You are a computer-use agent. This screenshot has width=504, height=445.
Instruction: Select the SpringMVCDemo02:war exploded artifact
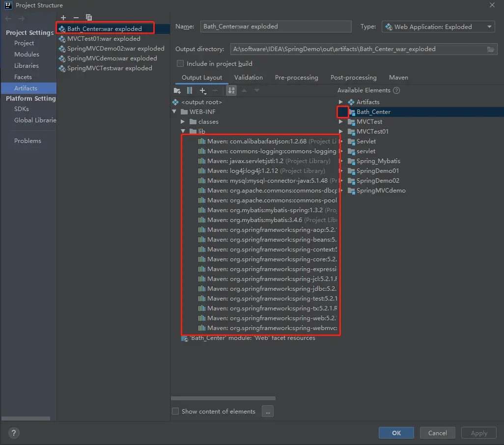[x=112, y=49]
